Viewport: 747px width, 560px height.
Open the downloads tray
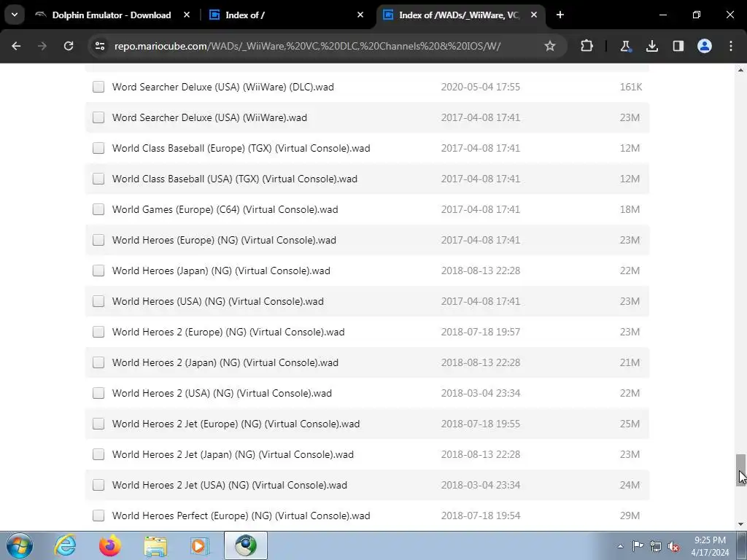click(x=651, y=46)
